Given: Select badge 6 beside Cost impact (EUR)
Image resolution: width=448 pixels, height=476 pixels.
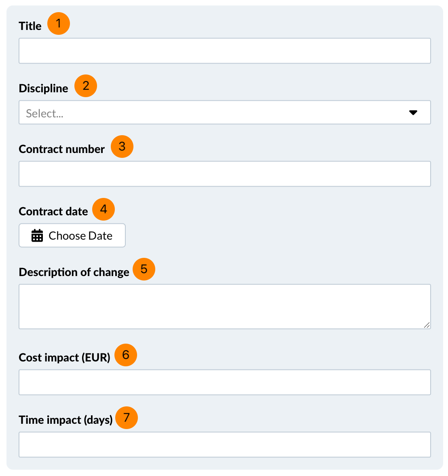Looking at the screenshot, I should 126,355.
